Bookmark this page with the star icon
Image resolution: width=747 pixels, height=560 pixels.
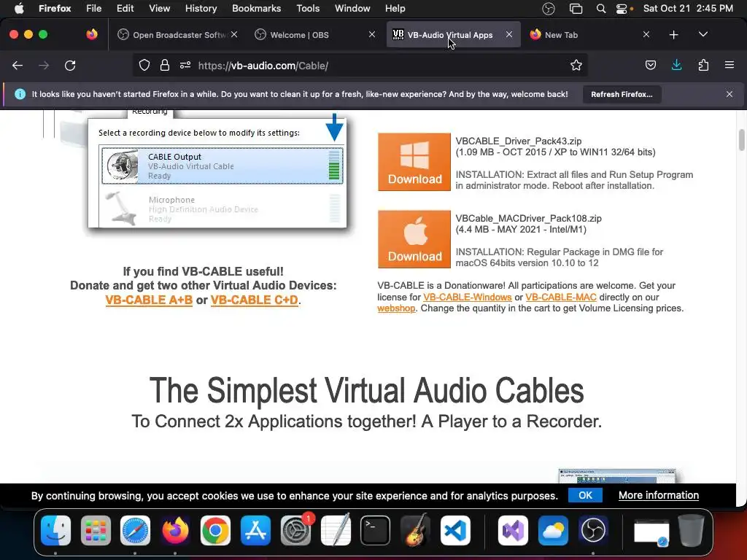tap(576, 65)
